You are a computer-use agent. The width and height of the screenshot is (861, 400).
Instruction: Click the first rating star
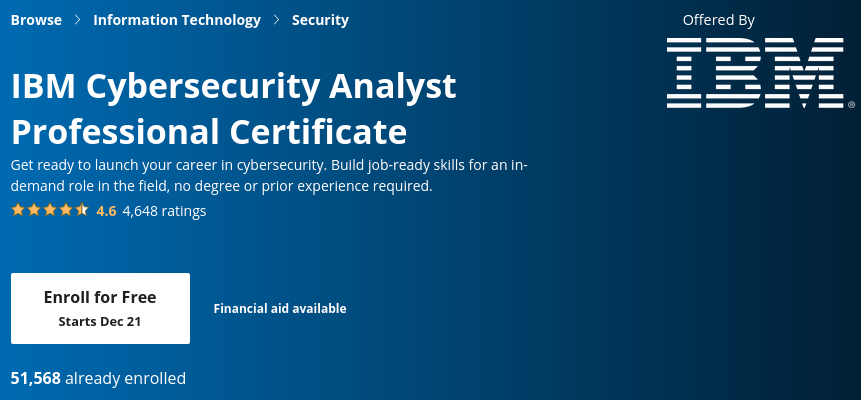[x=17, y=210]
